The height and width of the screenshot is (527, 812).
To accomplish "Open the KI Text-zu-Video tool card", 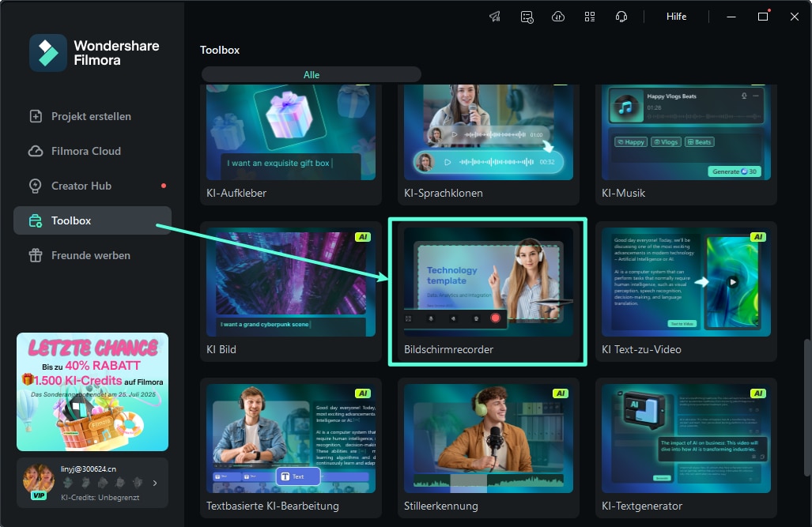I will pos(686,292).
